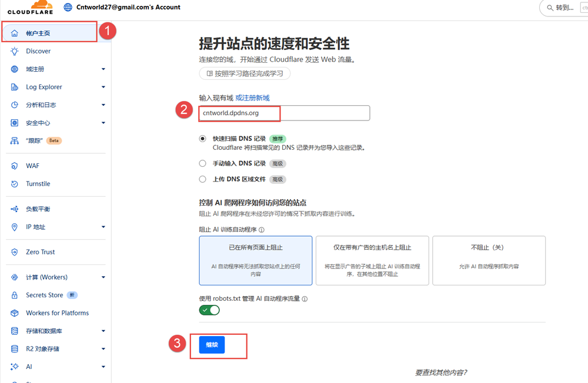Expand the R2 对象存储 submenu arrow
The image size is (588, 383).
point(103,349)
